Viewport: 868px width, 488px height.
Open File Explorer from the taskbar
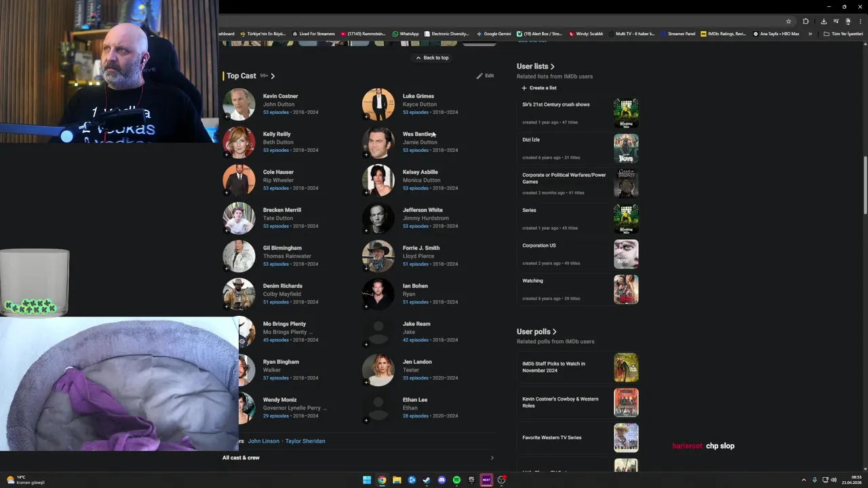click(397, 480)
